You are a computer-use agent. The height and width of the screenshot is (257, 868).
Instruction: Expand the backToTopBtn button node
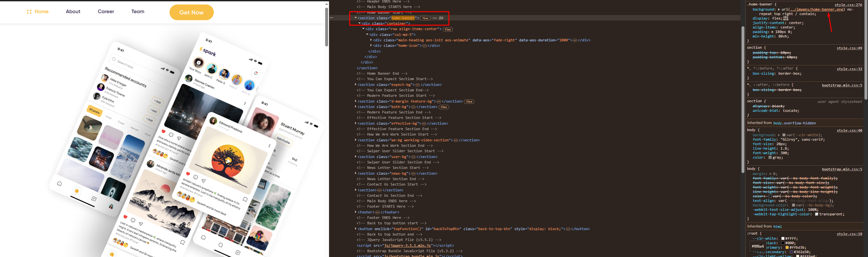point(355,229)
